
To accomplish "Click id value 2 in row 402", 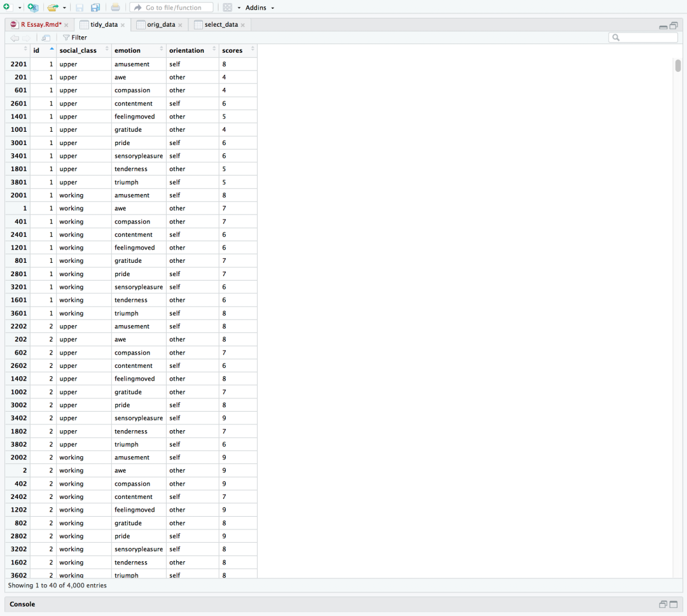I will (52, 484).
